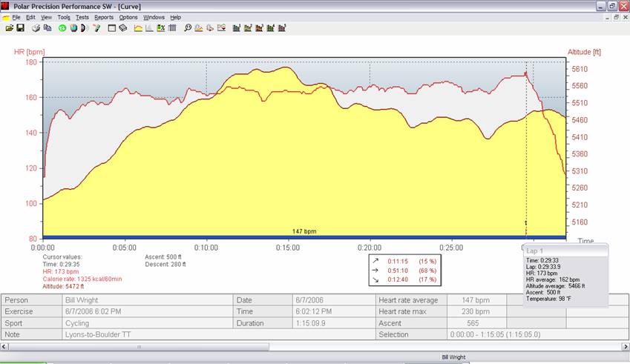Open the Help menu
Viewport: 630px width, 364px height.
pyautogui.click(x=175, y=18)
